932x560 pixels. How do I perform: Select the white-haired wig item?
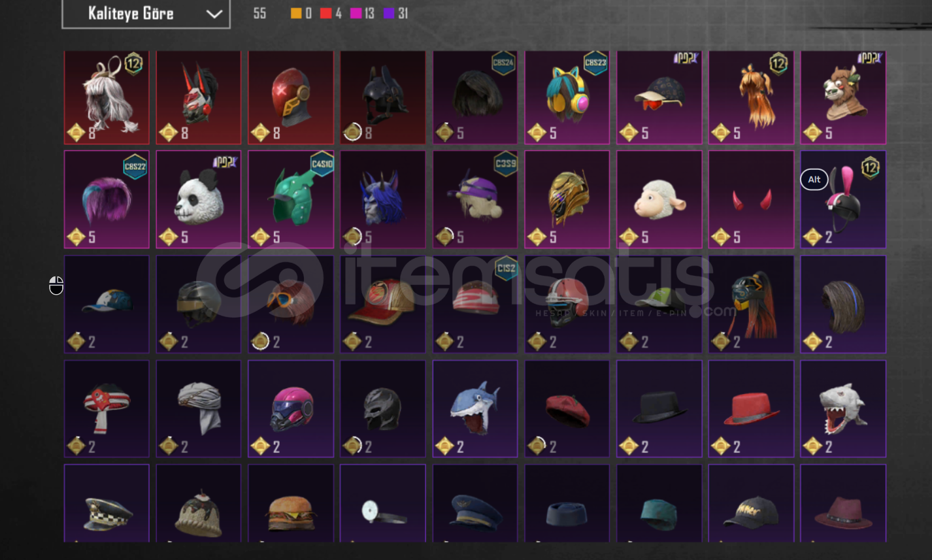click(x=107, y=97)
